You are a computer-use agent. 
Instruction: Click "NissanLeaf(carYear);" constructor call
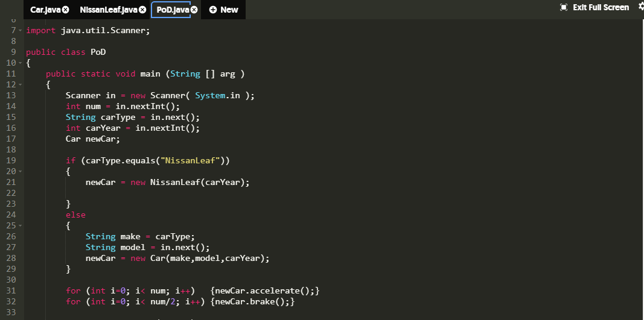[200, 183]
